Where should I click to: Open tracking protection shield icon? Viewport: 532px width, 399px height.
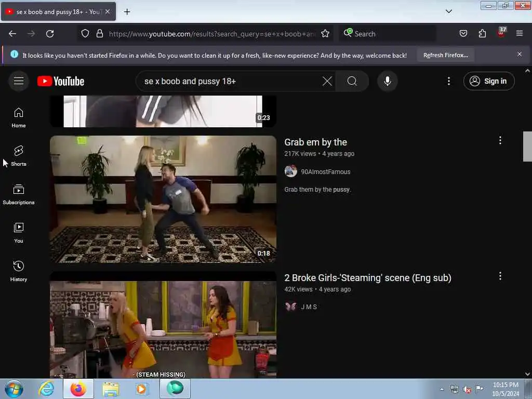[85, 34]
